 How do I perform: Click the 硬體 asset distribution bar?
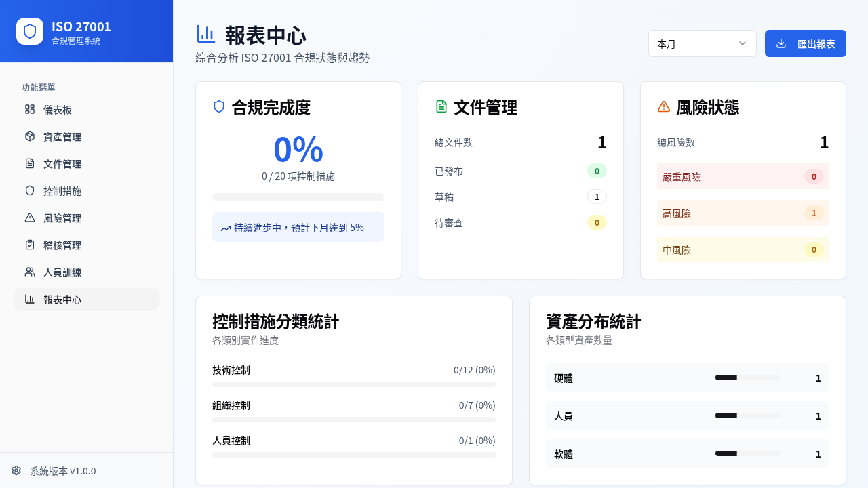pyautogui.click(x=747, y=378)
